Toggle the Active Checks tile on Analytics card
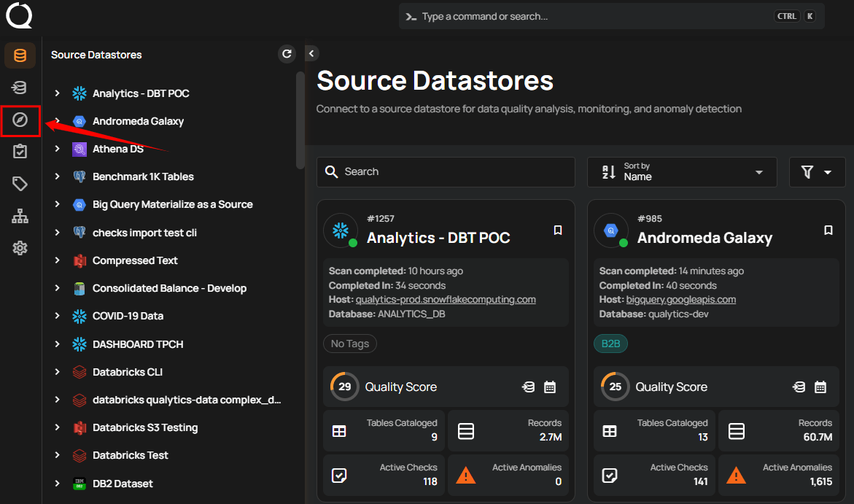The height and width of the screenshot is (504, 854). [383, 475]
